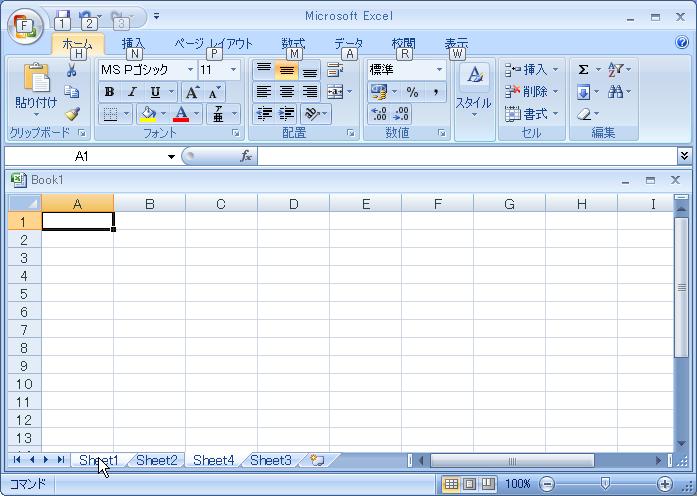This screenshot has width=697, height=496.
Task: Open the Name Box dropdown arrow
Action: [x=171, y=156]
